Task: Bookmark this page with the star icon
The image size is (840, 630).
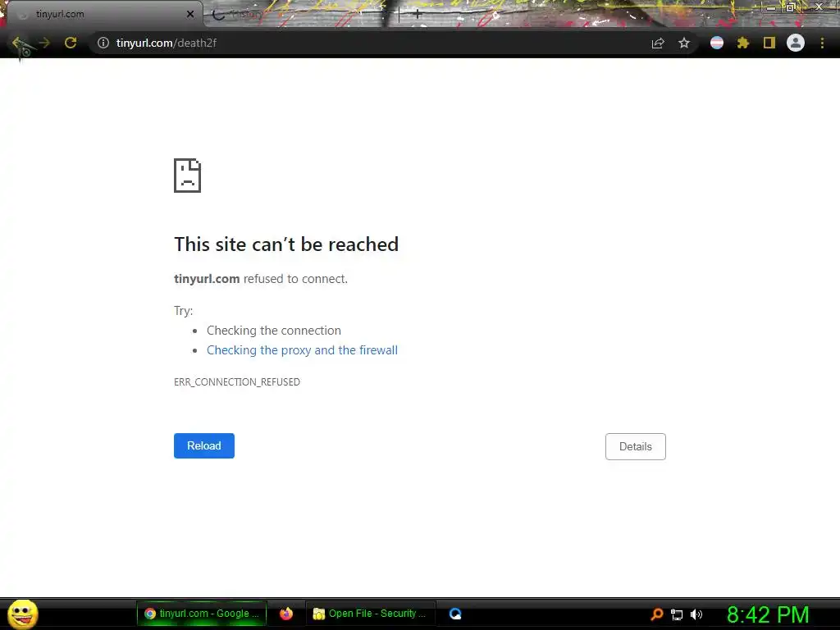Action: [x=684, y=43]
